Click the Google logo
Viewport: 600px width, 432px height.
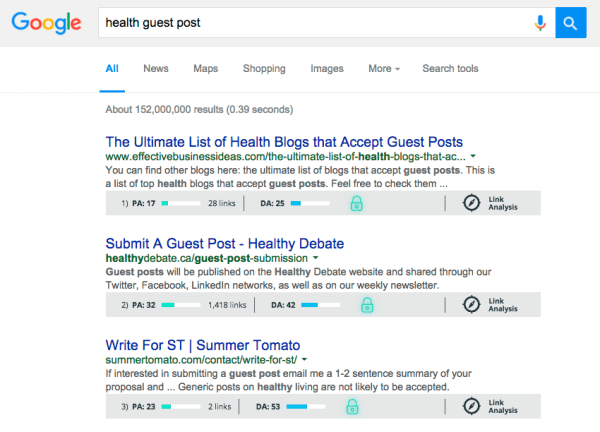(x=46, y=23)
